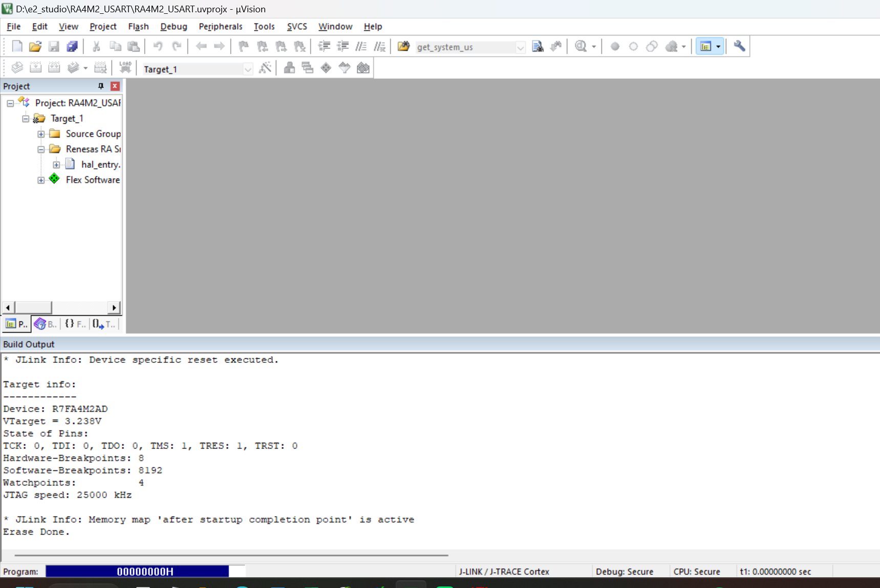Collapse the Renesas RA group node

click(x=41, y=149)
